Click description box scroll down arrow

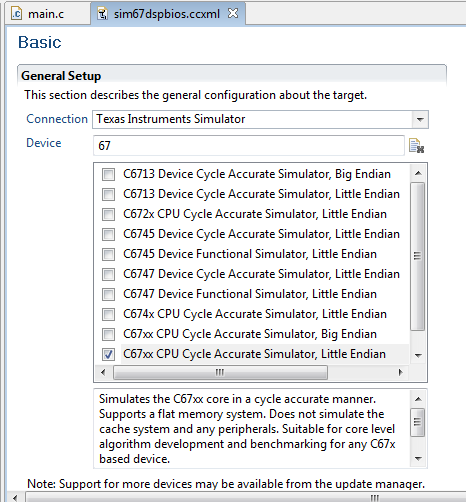(x=418, y=459)
